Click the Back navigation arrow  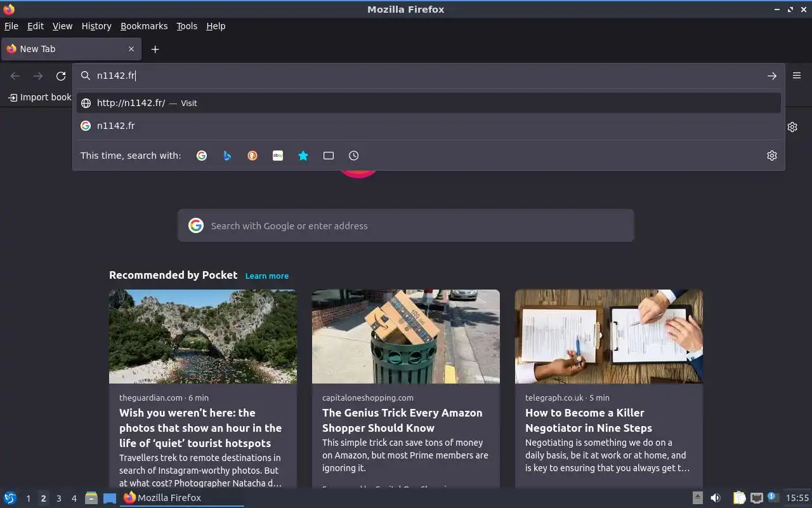15,76
